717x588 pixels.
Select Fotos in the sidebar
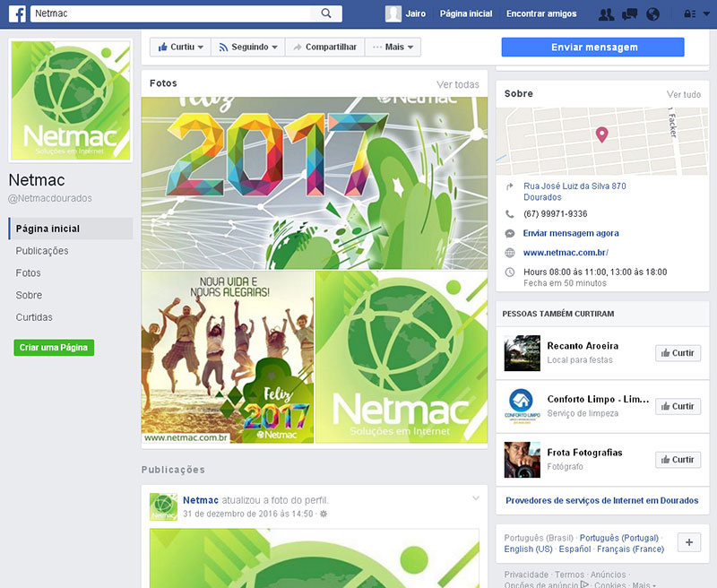coord(29,273)
